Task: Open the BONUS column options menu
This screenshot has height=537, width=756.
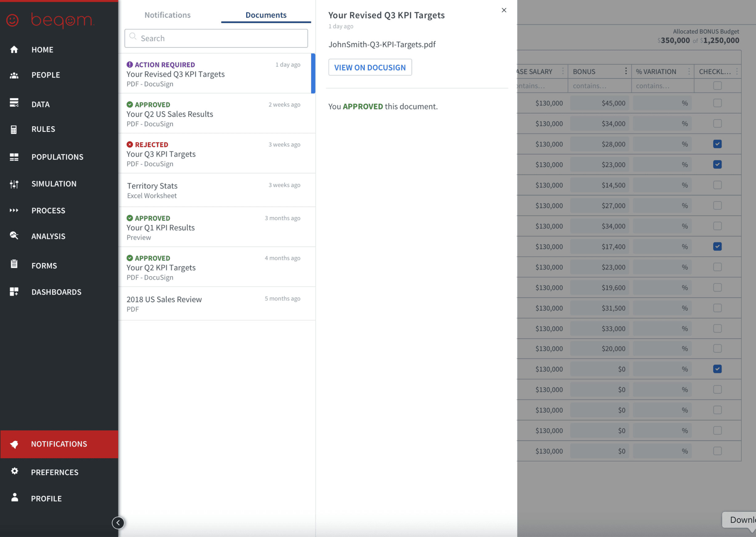Action: (x=626, y=71)
